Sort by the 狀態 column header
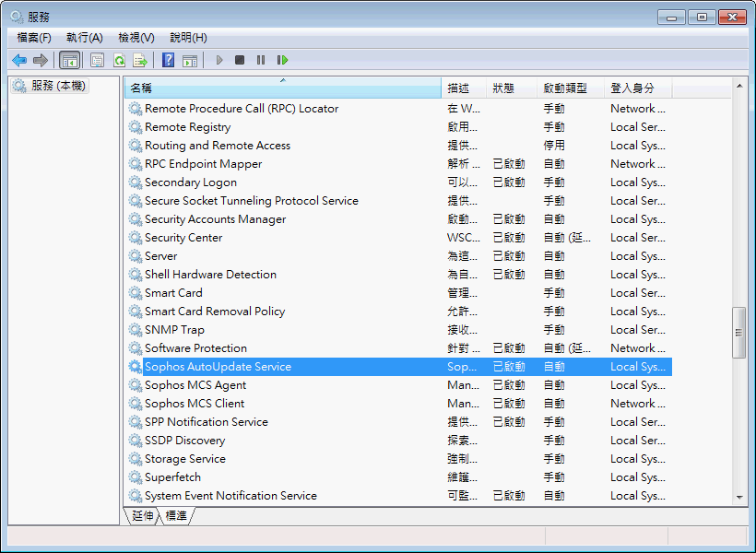 click(x=512, y=88)
